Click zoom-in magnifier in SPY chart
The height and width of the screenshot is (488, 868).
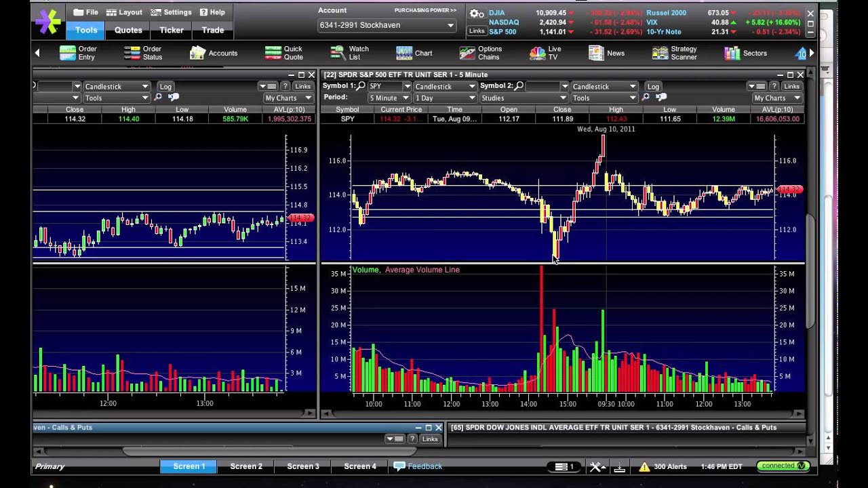[646, 98]
